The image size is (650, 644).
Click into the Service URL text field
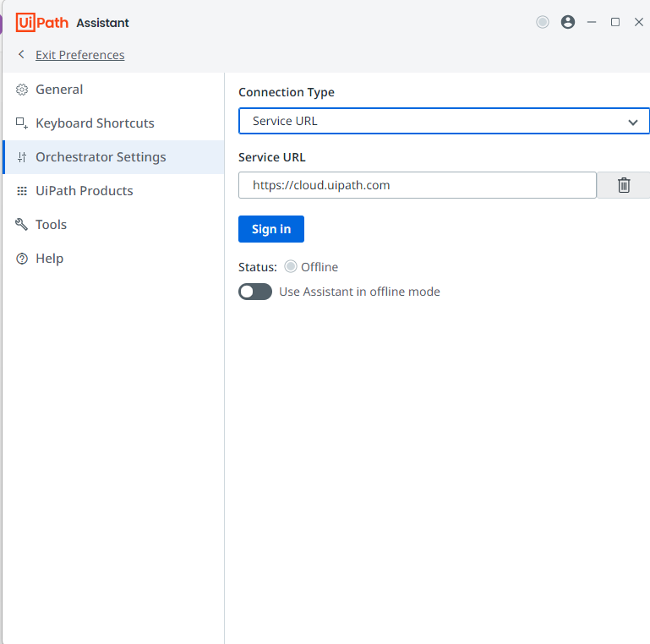(x=417, y=185)
